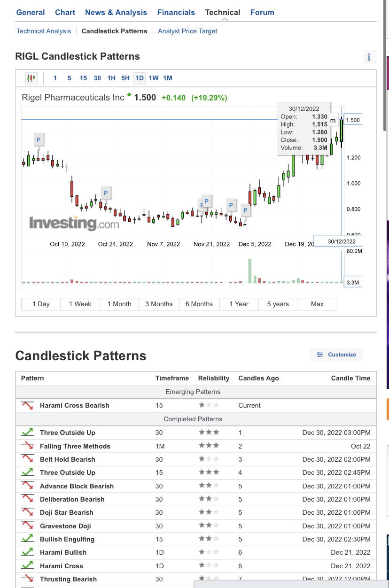Screen dimensions: 389x588
Task: Click bearish icon for Doji Star Bearish
Action: tap(27, 512)
